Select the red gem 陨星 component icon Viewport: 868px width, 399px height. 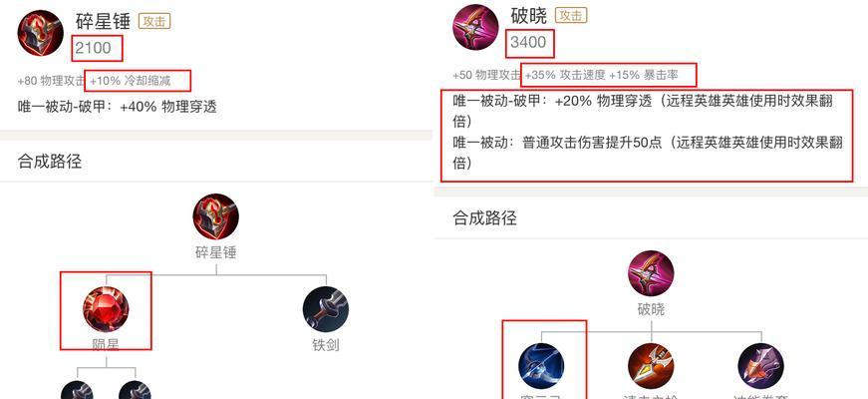click(106, 309)
